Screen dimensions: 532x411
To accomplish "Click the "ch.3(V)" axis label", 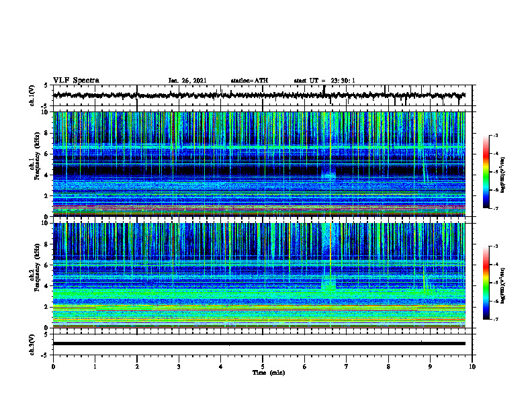I will (x=32, y=345).
